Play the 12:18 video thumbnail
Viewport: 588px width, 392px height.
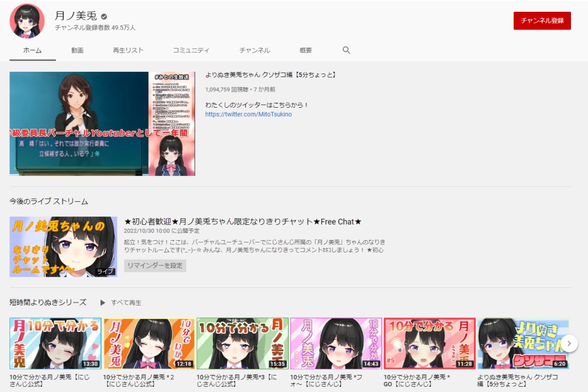[x=149, y=343]
